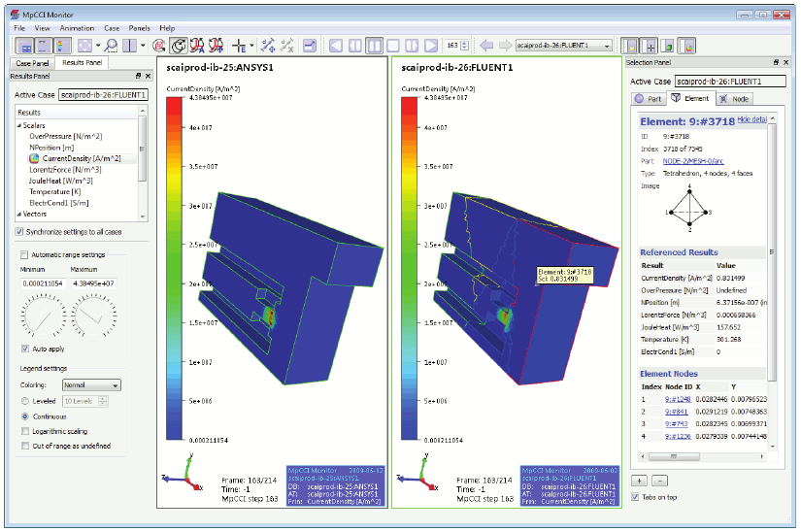Expand the Vectors tree group
Screen dimensions: 801x532
[19, 214]
